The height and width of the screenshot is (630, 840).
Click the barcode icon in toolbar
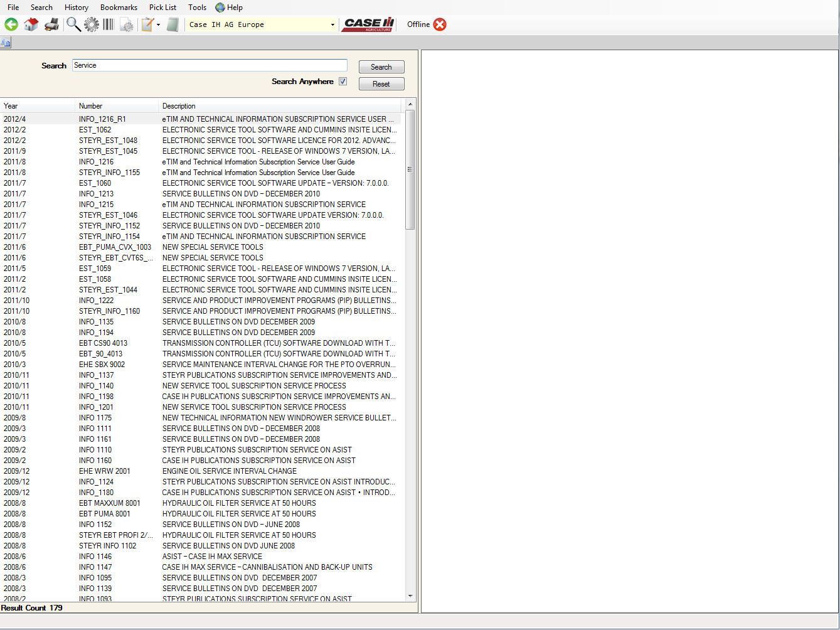109,24
